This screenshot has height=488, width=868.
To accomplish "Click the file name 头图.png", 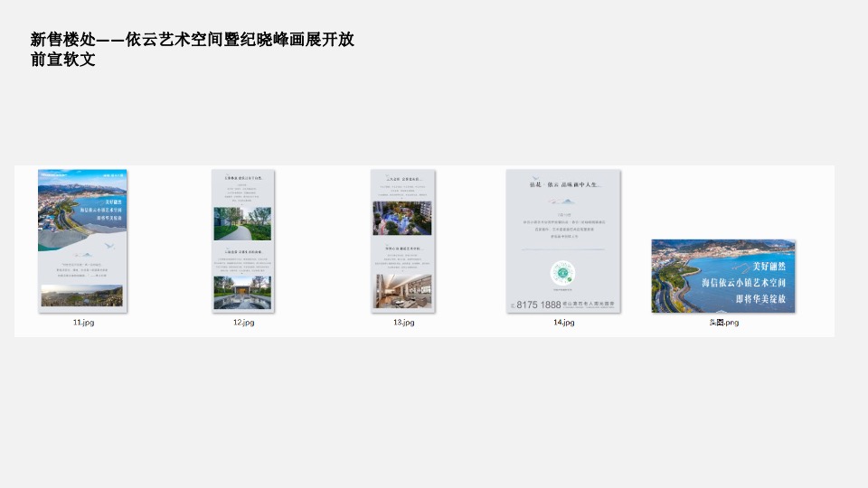I will point(724,322).
